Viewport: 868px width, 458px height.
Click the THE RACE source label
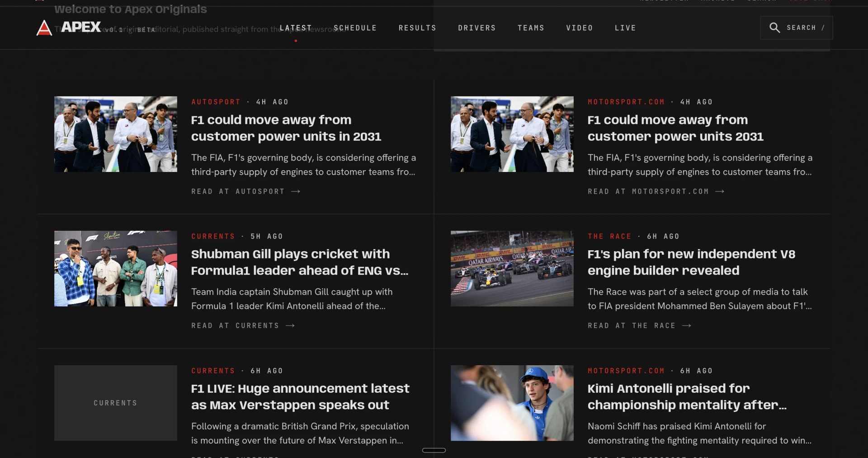(609, 236)
